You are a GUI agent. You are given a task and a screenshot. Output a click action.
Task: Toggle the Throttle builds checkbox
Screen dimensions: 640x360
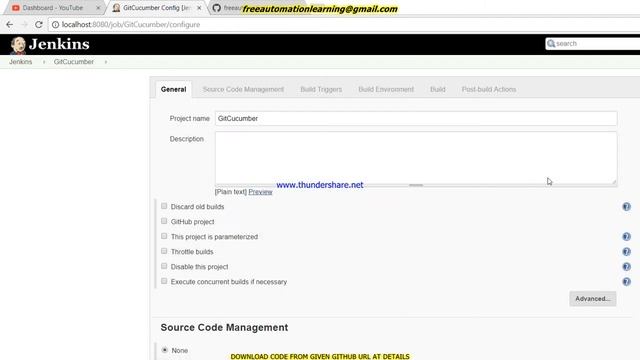coord(164,251)
